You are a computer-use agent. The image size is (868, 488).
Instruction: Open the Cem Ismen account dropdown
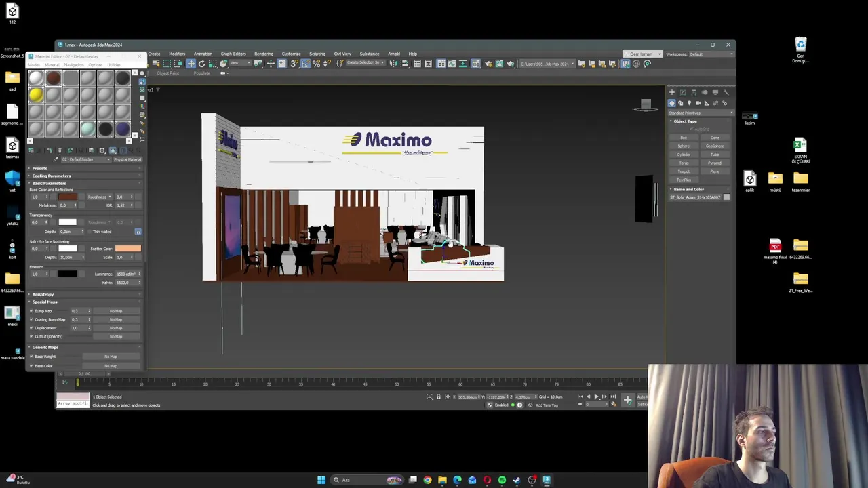click(x=643, y=54)
